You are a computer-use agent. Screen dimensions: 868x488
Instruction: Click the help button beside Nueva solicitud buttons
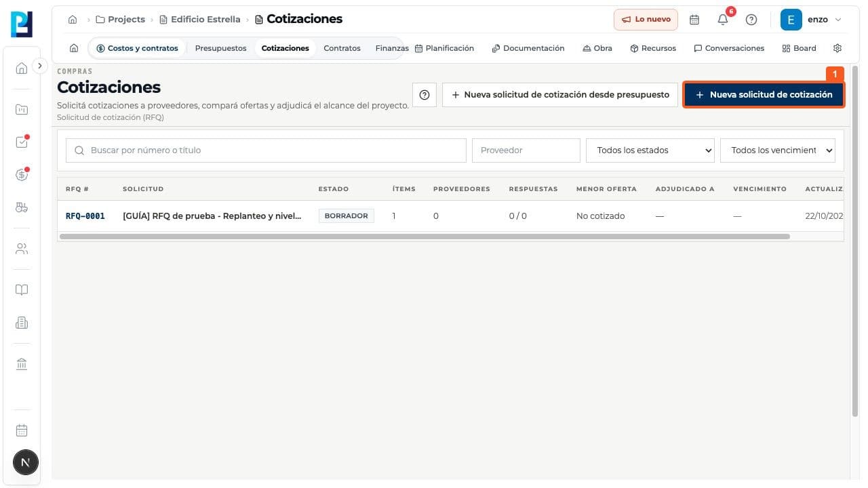425,95
